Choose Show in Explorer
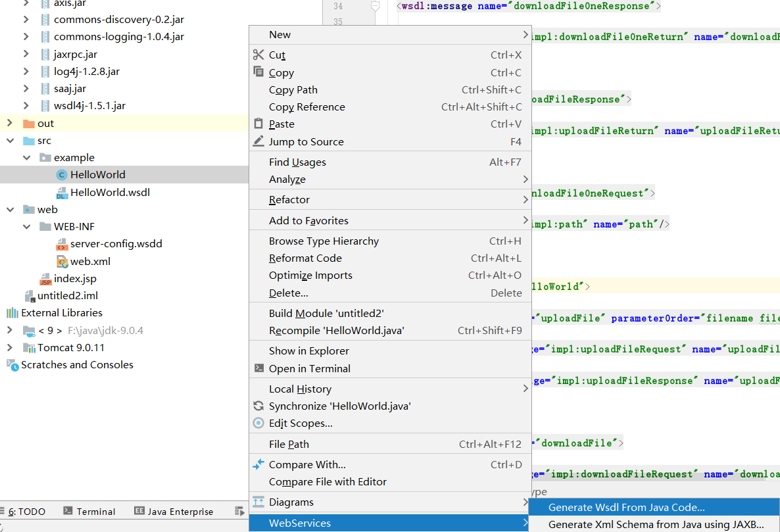Viewport: 780px width, 532px height. coord(390,351)
